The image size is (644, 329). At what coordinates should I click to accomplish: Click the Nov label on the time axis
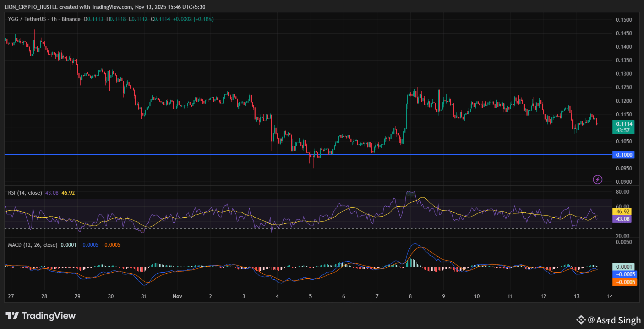coord(177,296)
